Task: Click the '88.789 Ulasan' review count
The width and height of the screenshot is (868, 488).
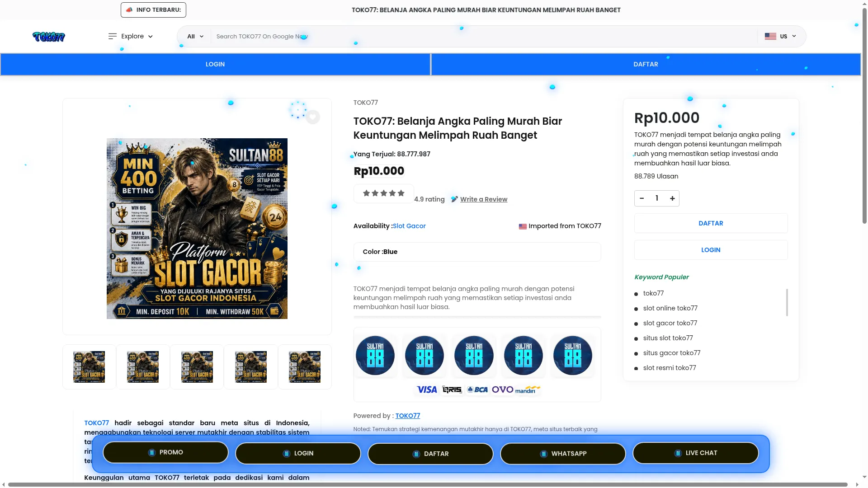Action: point(656,176)
